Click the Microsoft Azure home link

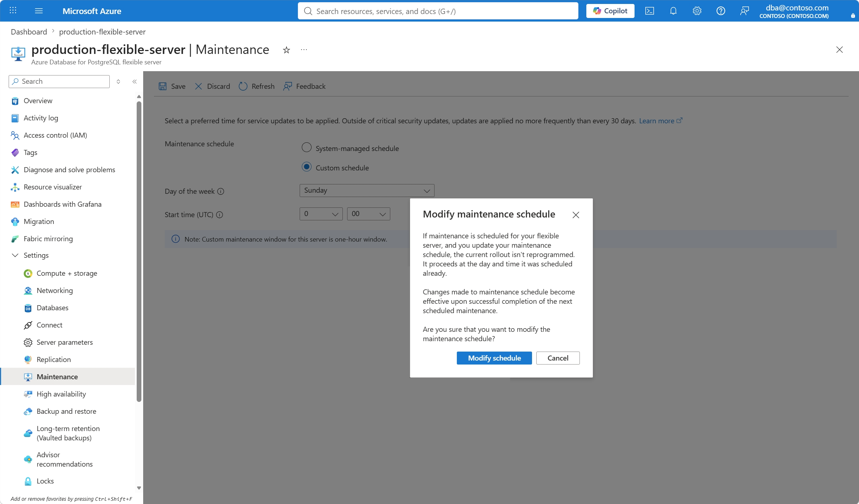(x=92, y=11)
